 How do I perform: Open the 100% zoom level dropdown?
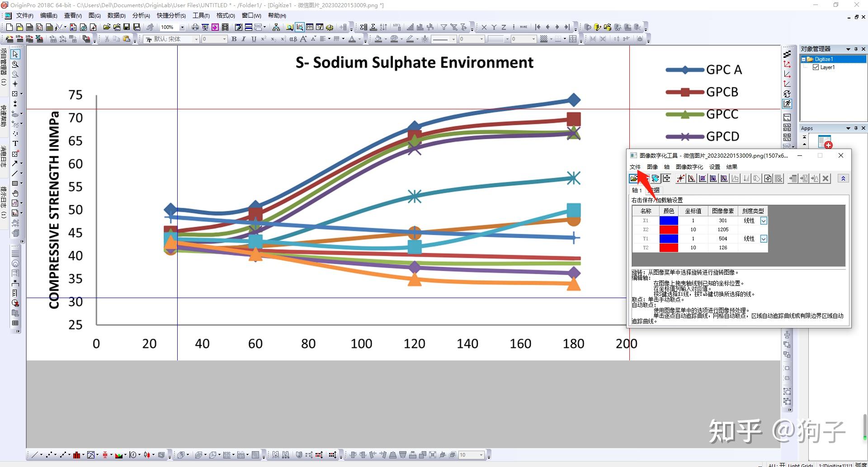pyautogui.click(x=182, y=28)
